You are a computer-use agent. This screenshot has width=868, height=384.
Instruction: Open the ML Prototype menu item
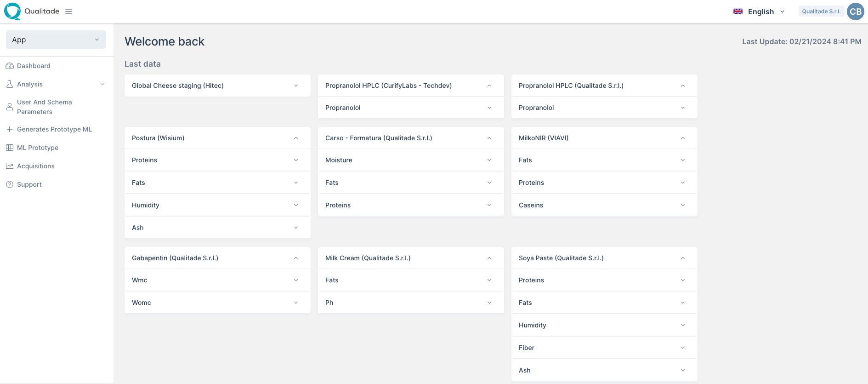38,148
